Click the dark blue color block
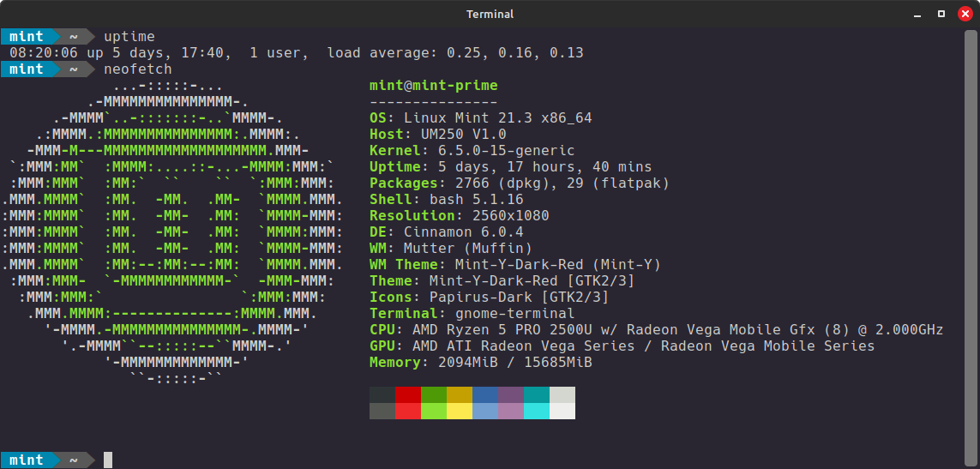 [485, 394]
